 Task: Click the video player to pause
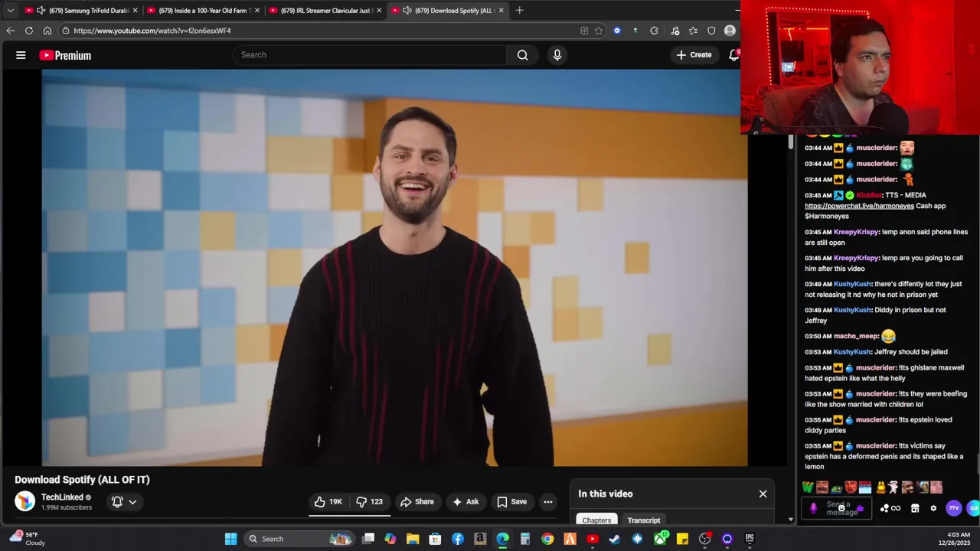coord(394,268)
